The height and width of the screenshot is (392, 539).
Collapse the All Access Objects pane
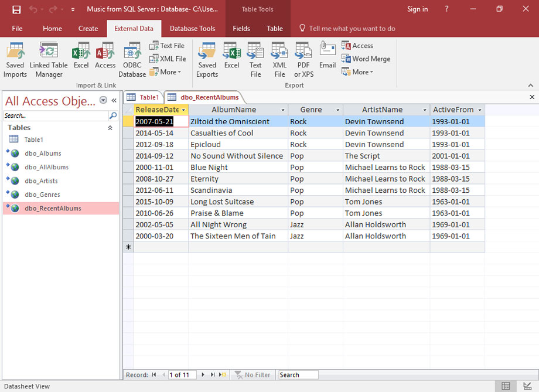point(114,101)
